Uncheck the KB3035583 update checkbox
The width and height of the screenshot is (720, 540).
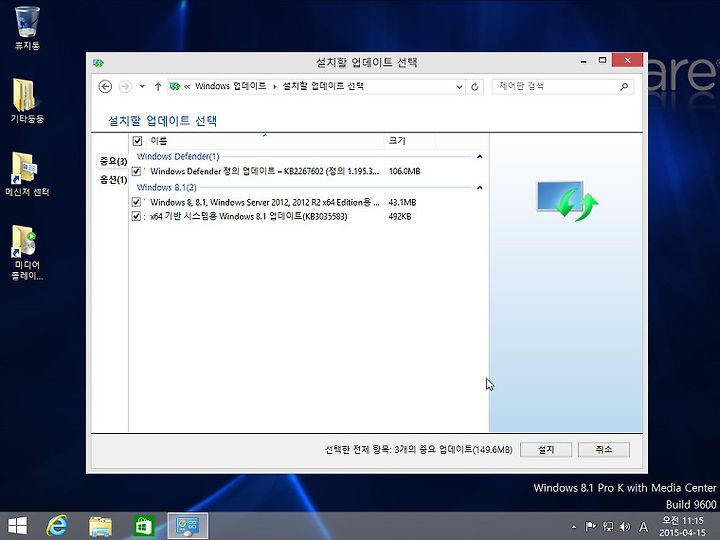(x=136, y=216)
